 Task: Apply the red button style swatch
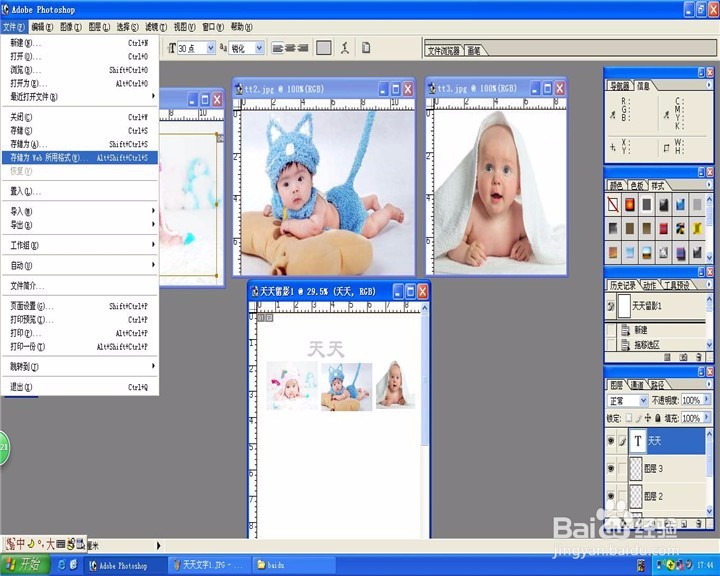[x=664, y=228]
